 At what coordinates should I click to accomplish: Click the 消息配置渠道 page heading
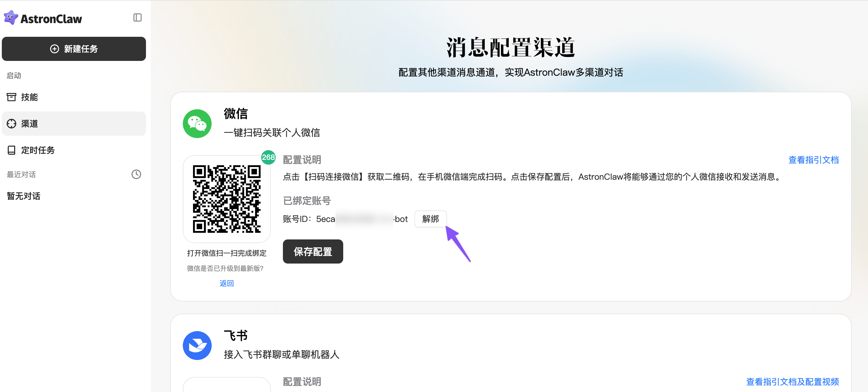(x=511, y=47)
